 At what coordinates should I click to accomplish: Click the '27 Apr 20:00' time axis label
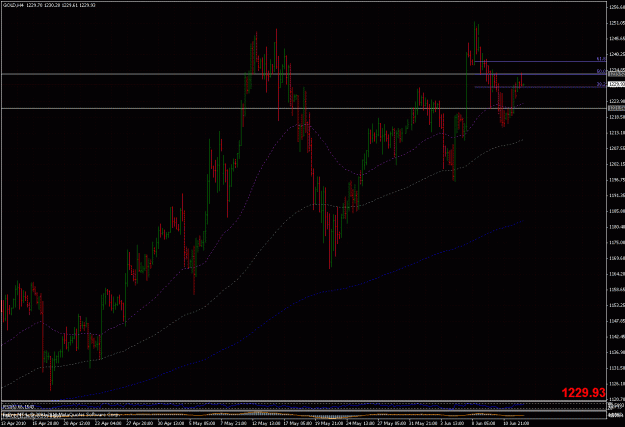click(139, 423)
